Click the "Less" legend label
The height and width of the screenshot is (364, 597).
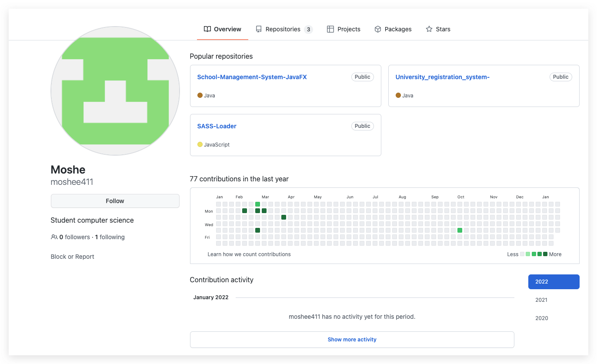click(x=513, y=254)
